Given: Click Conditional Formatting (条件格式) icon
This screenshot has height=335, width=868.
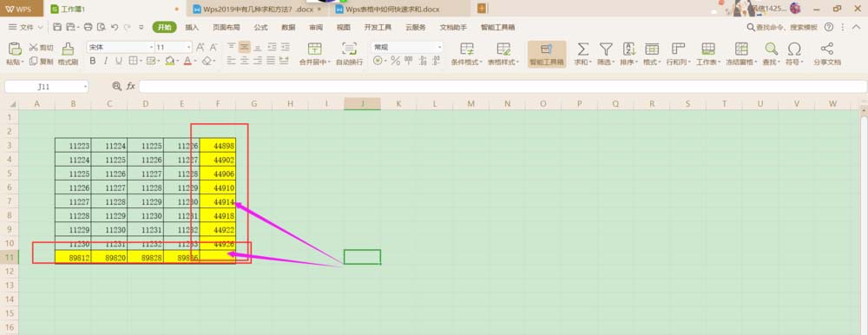Looking at the screenshot, I should (467, 49).
